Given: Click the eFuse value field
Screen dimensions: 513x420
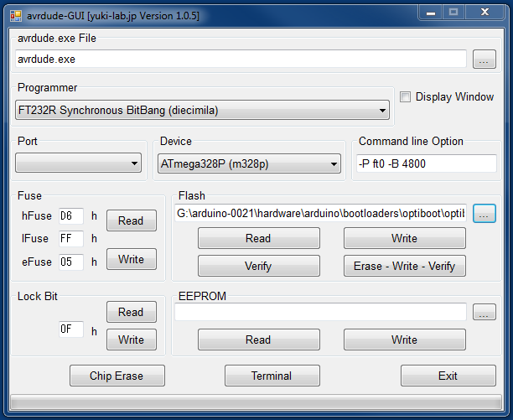Looking at the screenshot, I should [x=71, y=262].
